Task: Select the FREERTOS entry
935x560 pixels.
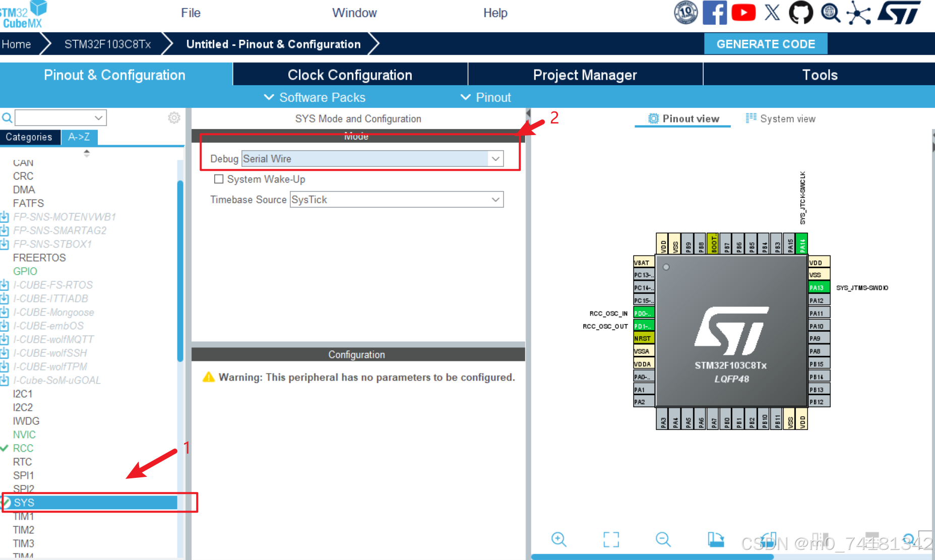Action: 39,258
